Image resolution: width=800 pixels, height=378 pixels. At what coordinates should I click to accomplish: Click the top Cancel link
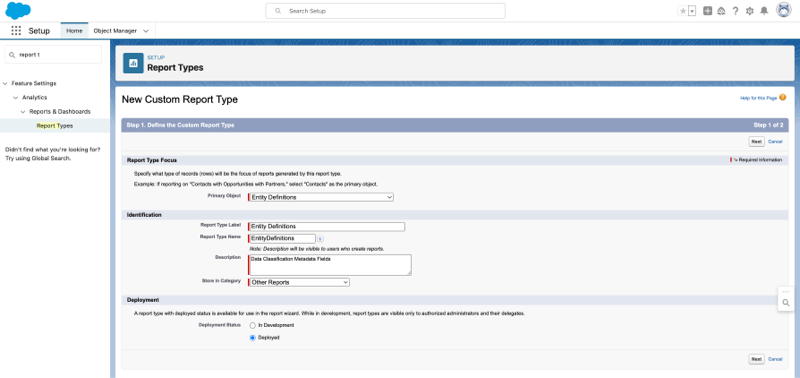pyautogui.click(x=775, y=141)
